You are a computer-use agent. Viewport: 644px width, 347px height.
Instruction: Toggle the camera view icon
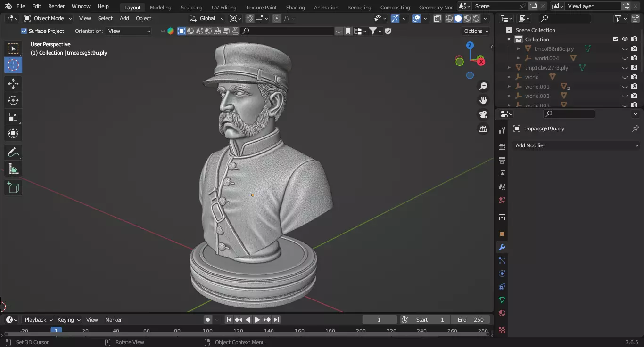tap(483, 114)
